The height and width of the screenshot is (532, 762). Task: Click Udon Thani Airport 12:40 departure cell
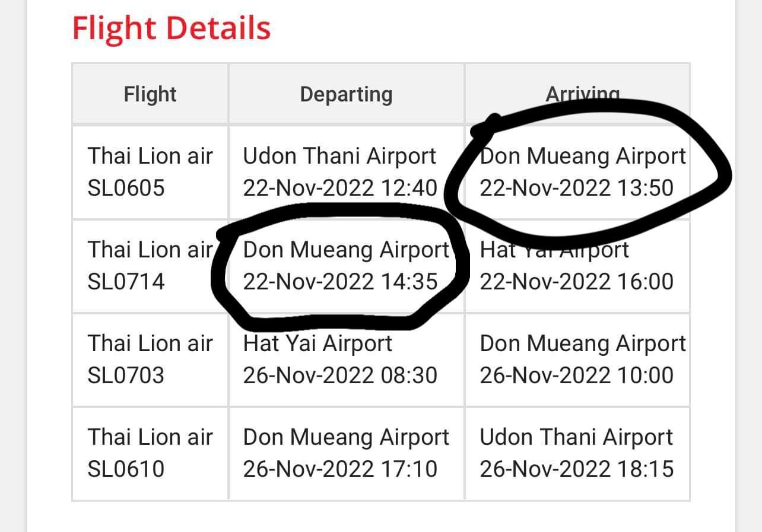click(347, 172)
